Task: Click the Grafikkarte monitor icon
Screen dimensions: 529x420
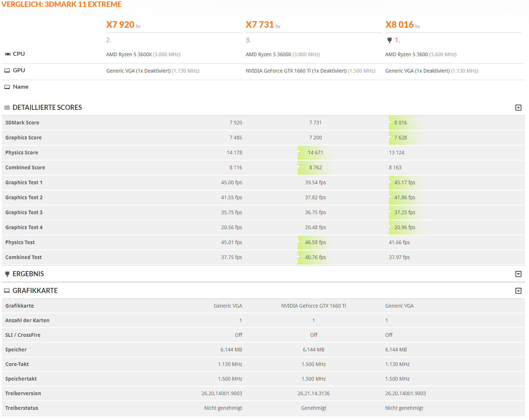Action: 7,291
